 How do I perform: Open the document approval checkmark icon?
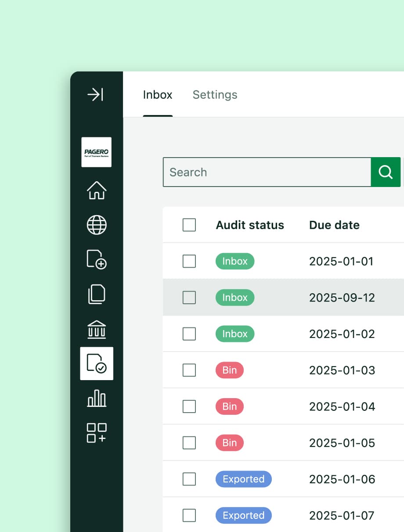(97, 363)
